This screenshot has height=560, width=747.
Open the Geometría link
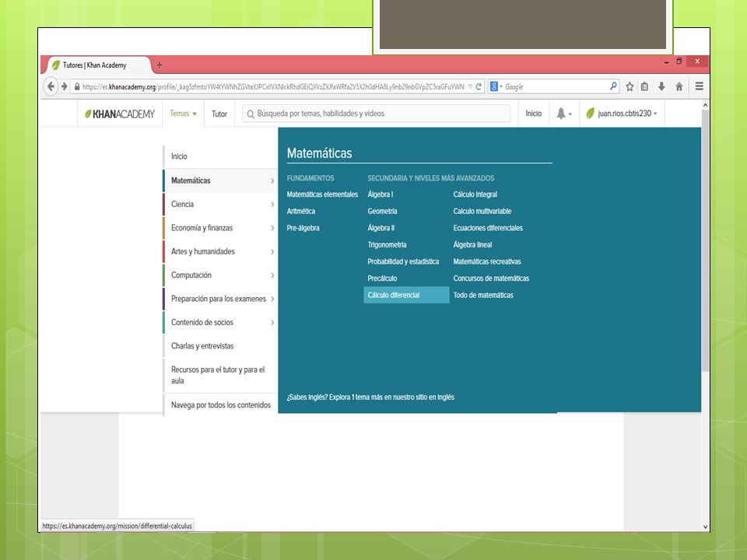coord(382,211)
